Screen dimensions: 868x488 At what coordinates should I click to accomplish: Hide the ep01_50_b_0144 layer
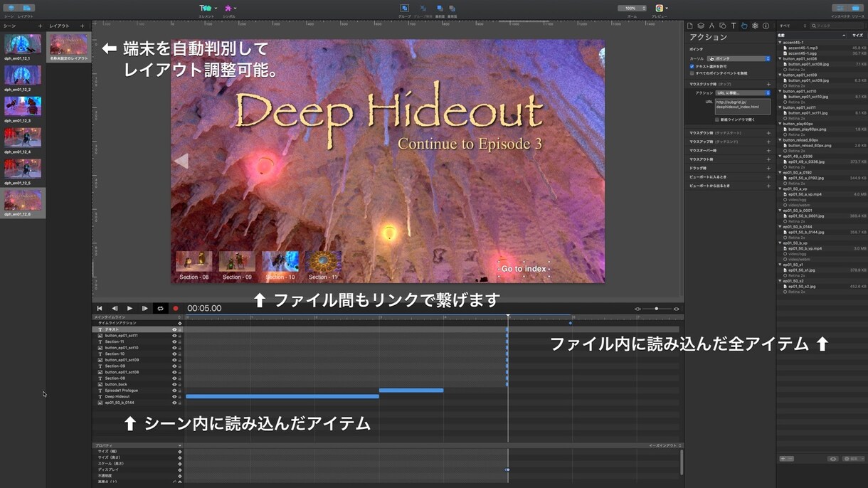(174, 403)
